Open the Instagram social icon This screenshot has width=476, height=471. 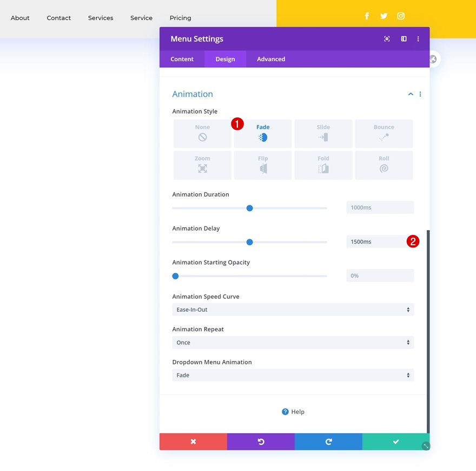coord(401,16)
